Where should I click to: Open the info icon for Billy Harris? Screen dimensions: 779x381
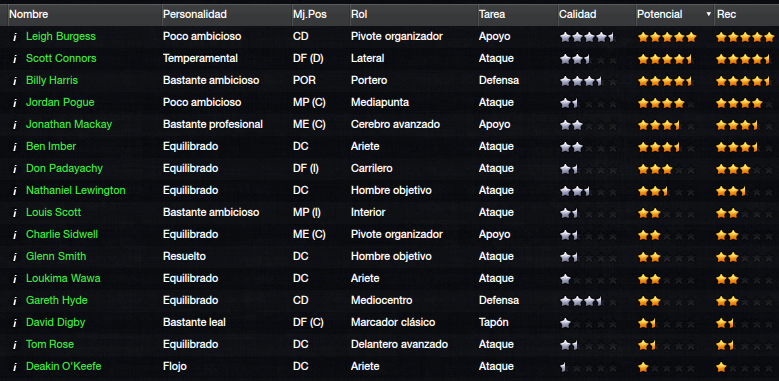point(15,80)
